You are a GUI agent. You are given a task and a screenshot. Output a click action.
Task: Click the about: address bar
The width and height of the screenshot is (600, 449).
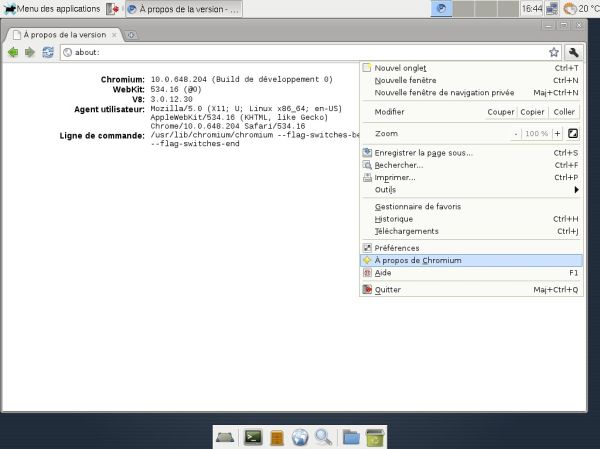tap(304, 52)
